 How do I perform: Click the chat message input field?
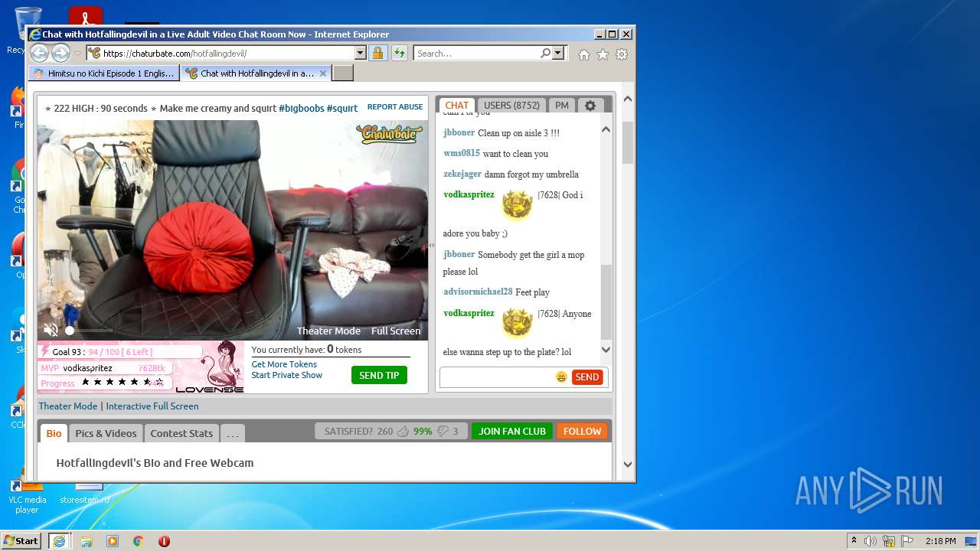point(497,377)
